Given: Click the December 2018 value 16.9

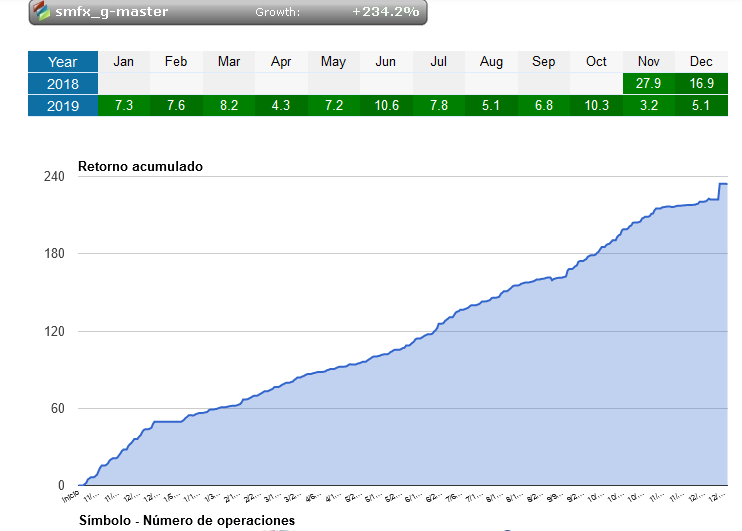Looking at the screenshot, I should [x=701, y=83].
